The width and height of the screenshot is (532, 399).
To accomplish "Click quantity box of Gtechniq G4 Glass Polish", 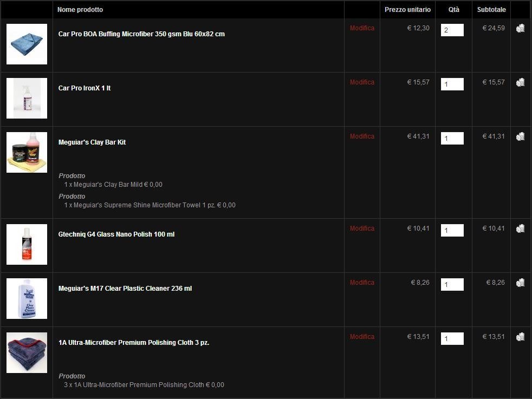I will tap(452, 231).
